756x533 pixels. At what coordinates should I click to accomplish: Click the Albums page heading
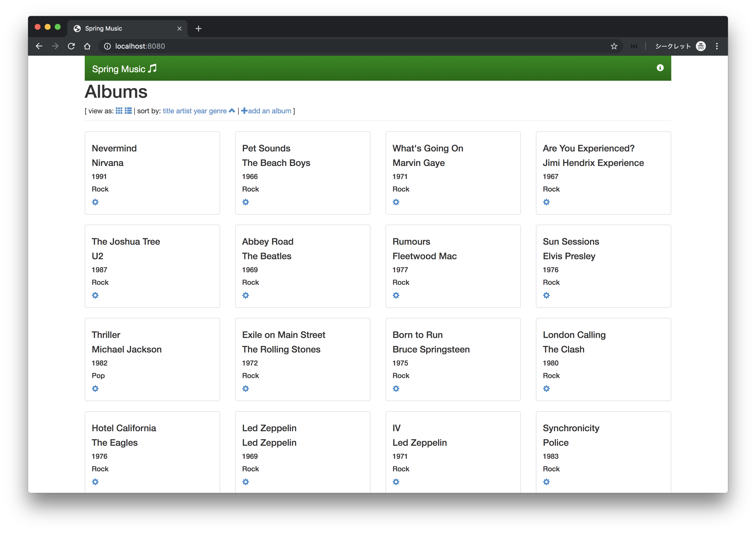pos(116,92)
